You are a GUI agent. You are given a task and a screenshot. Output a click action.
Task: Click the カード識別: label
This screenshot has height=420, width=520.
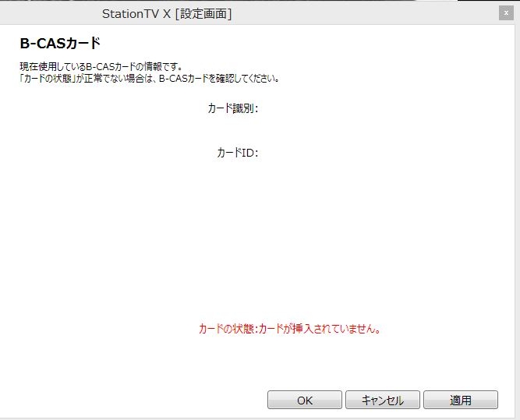pos(233,108)
